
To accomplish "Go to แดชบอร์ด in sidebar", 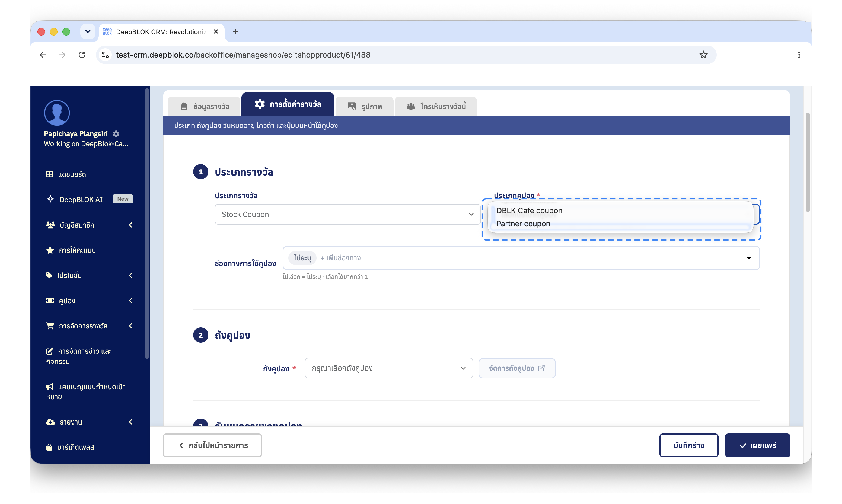I will [x=72, y=174].
